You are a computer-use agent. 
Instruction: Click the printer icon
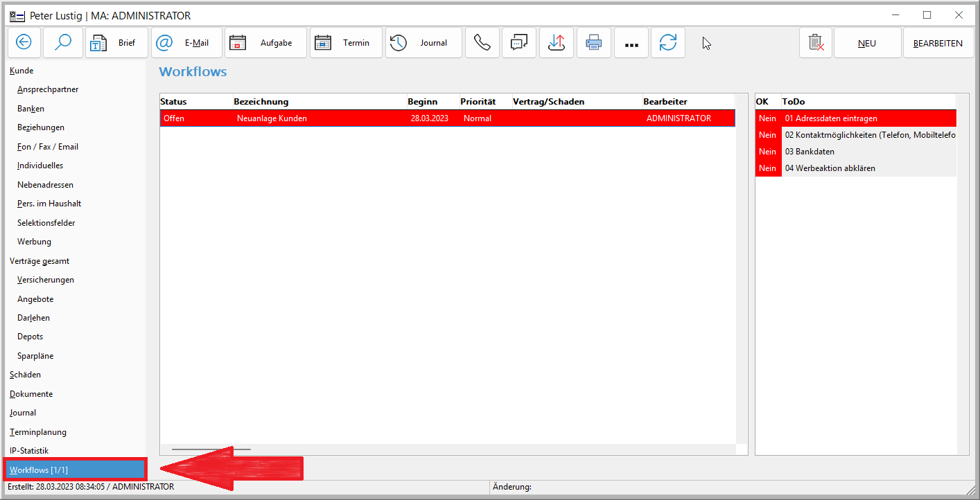pos(594,43)
